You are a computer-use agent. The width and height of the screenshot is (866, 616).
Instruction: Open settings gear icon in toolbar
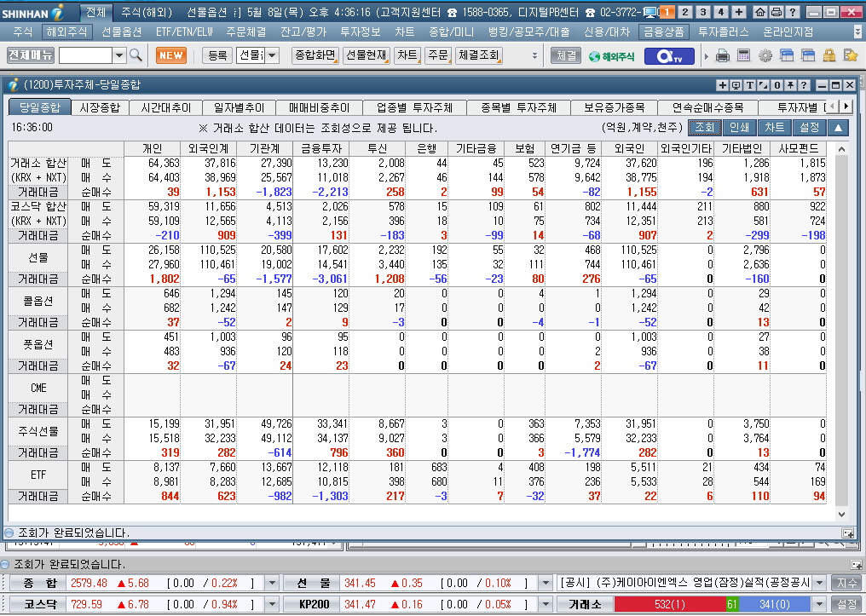point(765,55)
